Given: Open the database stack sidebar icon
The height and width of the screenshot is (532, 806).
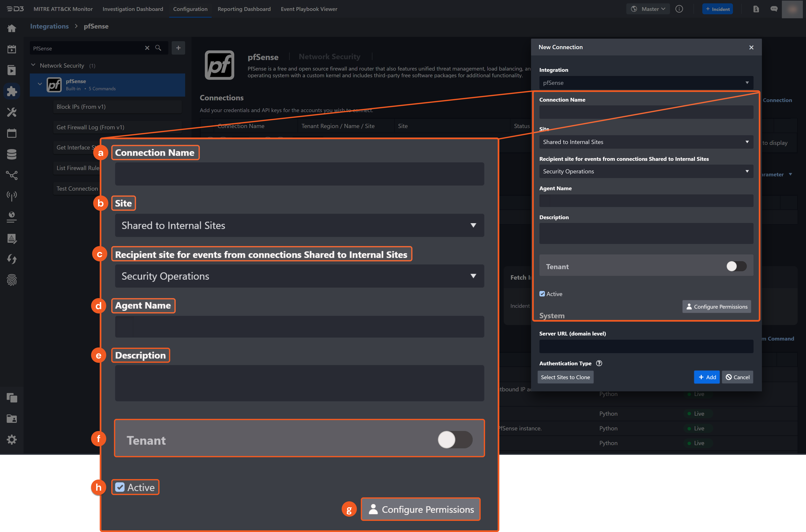Looking at the screenshot, I should pos(12,154).
